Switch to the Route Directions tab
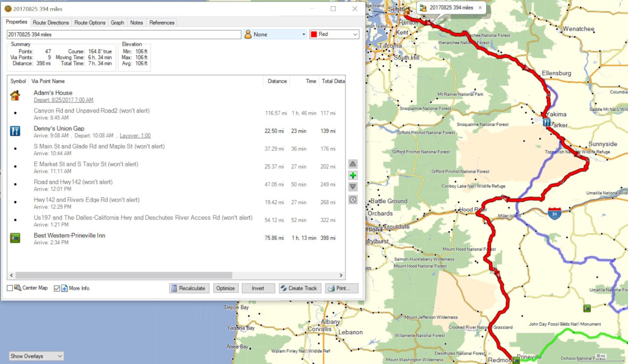The height and width of the screenshot is (364, 628). (51, 23)
